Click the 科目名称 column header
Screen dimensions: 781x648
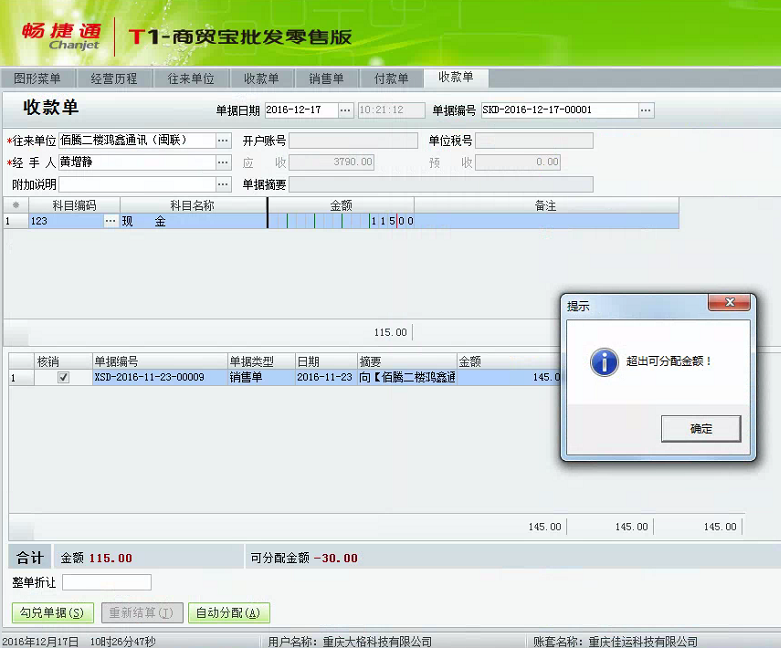[193, 205]
